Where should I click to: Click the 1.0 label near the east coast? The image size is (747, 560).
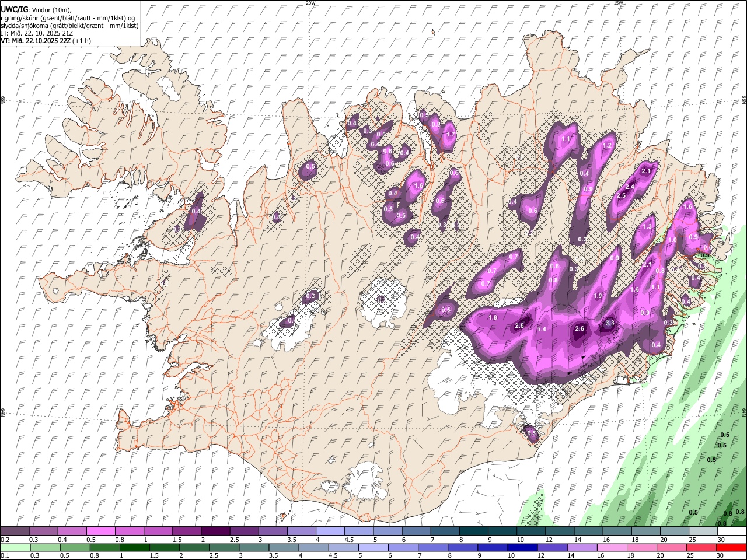click(672, 240)
